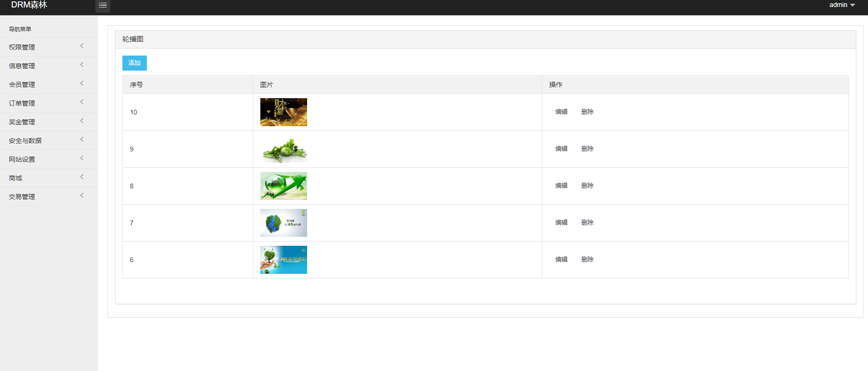The height and width of the screenshot is (371, 868).
Task: Open 订单管理 in the sidebar
Action: click(x=22, y=103)
